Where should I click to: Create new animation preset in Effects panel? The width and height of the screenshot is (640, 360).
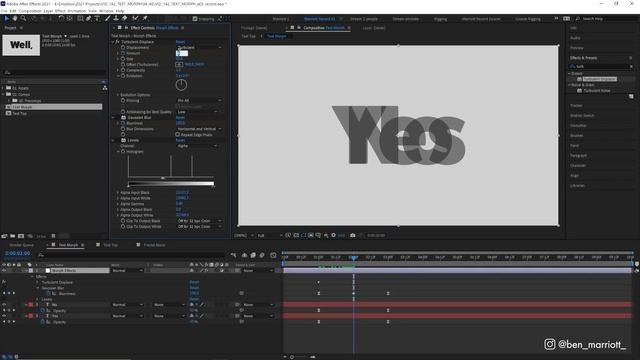tap(631, 97)
